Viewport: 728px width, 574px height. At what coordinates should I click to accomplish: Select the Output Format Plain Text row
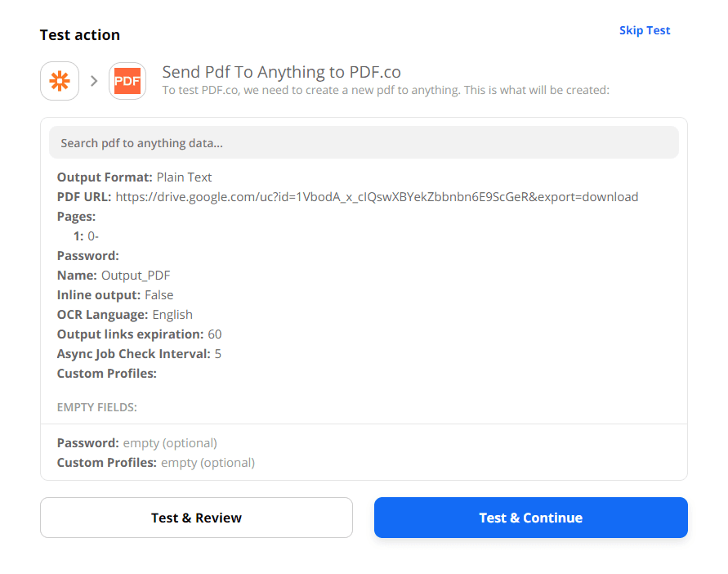(135, 177)
